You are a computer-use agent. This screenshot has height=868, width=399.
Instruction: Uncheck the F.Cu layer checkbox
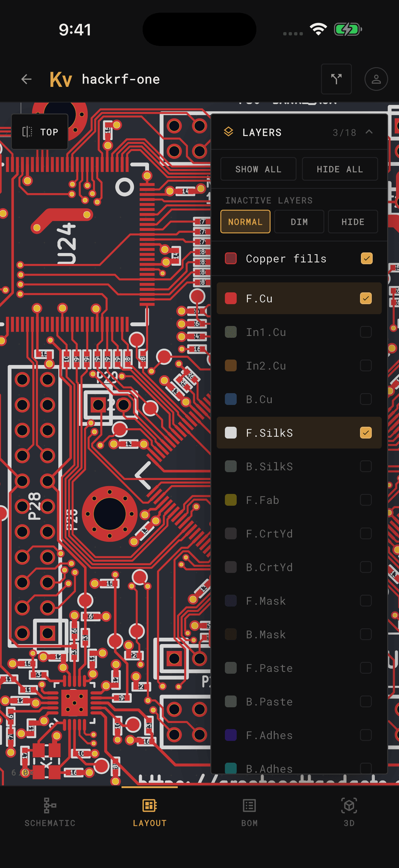pyautogui.click(x=366, y=298)
